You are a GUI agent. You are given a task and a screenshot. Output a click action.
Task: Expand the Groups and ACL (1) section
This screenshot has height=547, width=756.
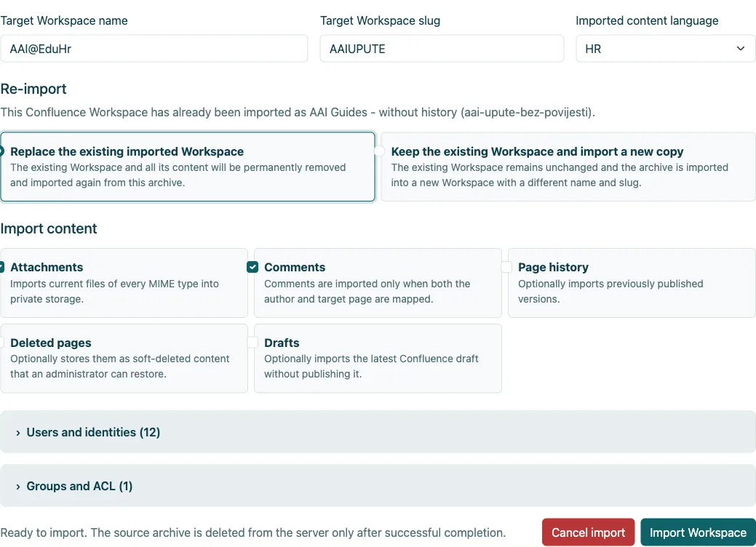pos(378,486)
